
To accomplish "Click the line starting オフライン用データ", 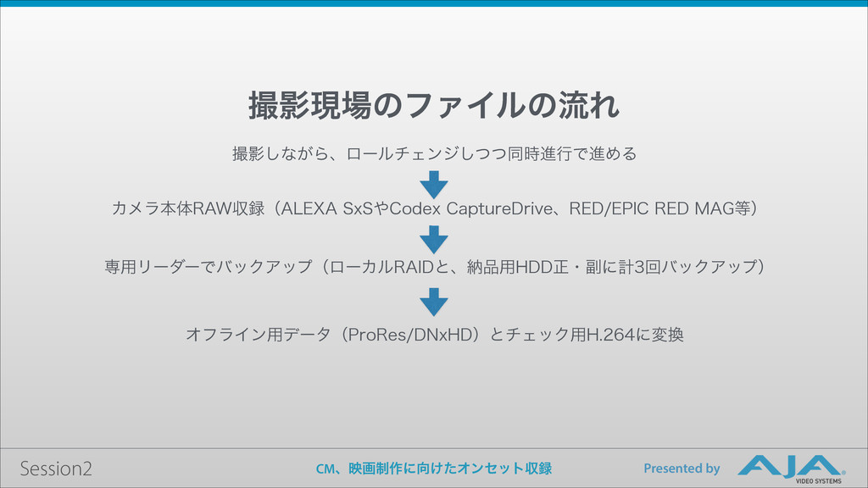I will point(434,334).
